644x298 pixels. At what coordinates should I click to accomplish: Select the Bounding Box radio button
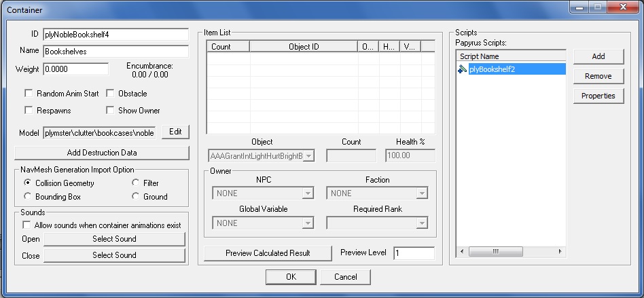(x=28, y=197)
